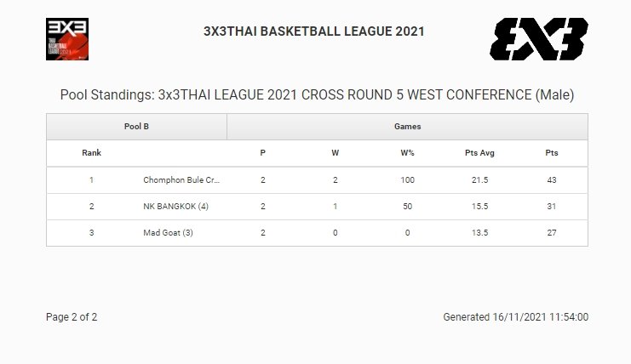The width and height of the screenshot is (631, 364).
Task: Click the rank 1 cell
Action: pyautogui.click(x=91, y=180)
